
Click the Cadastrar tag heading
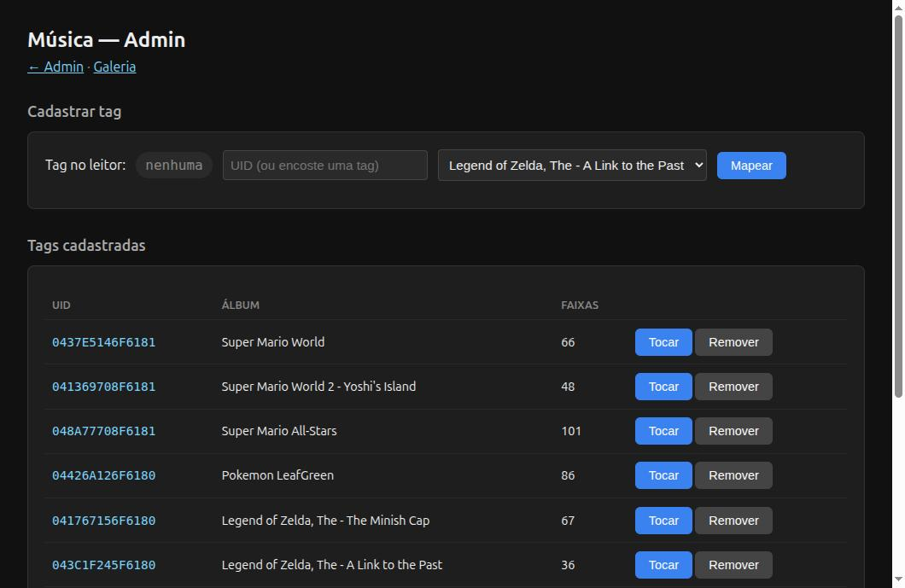pyautogui.click(x=74, y=111)
